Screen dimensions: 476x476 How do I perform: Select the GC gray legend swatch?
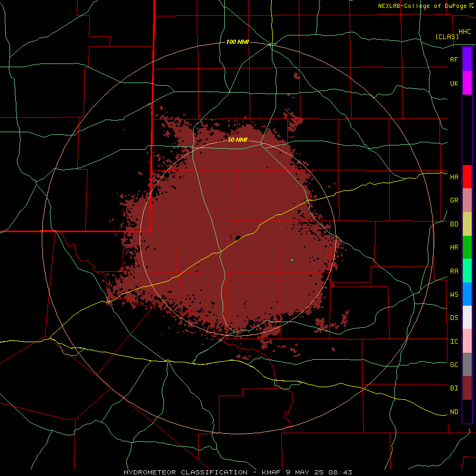(x=467, y=364)
